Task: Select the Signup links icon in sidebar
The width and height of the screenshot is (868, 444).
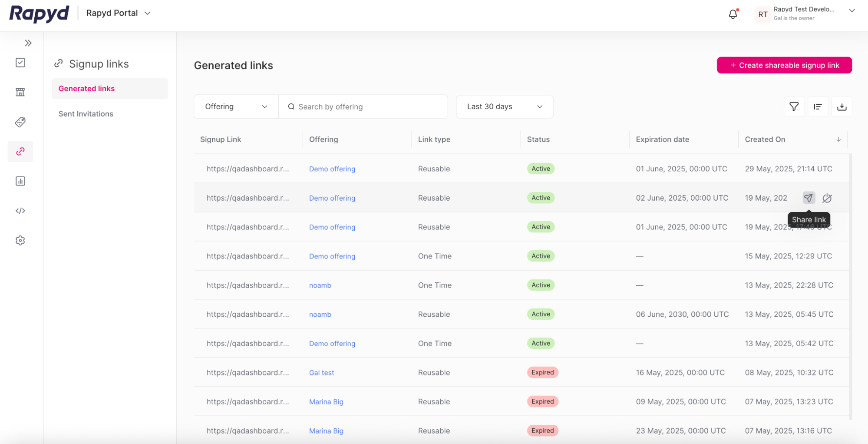Action: click(x=20, y=151)
